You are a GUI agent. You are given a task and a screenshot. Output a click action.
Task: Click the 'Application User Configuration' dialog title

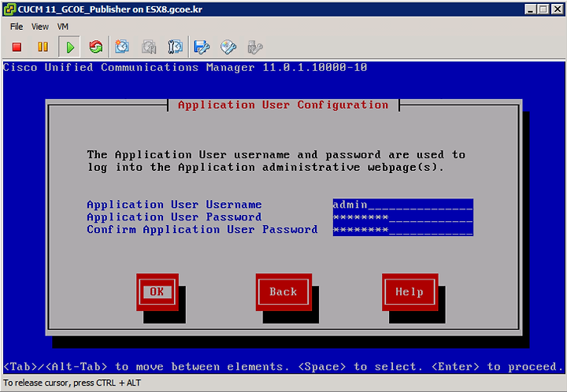(283, 105)
